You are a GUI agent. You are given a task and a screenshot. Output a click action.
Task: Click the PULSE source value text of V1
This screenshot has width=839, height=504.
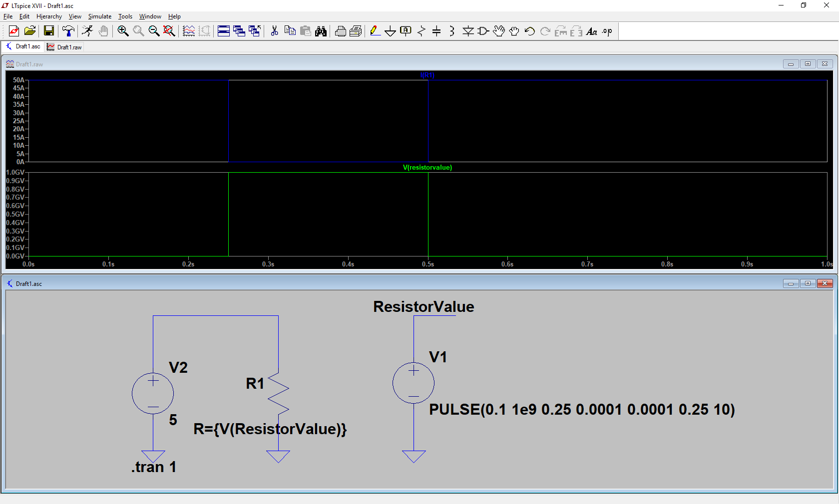(582, 409)
